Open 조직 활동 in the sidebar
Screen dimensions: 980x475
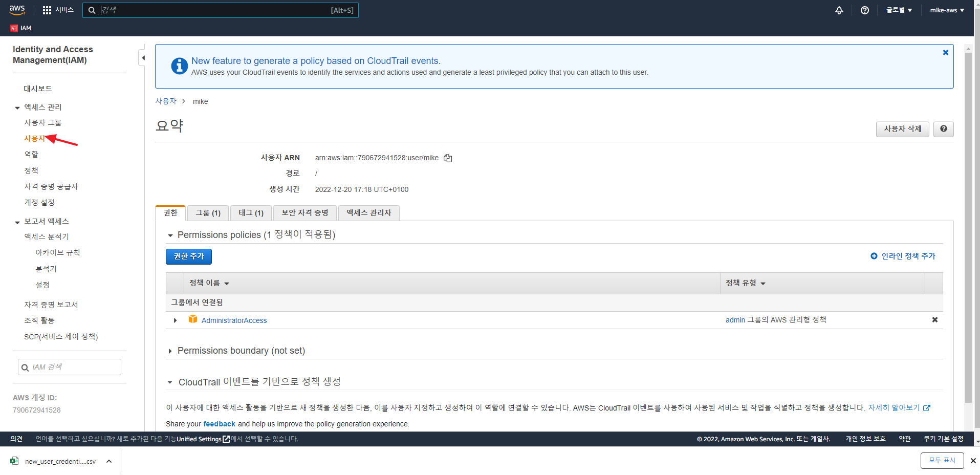(x=39, y=320)
